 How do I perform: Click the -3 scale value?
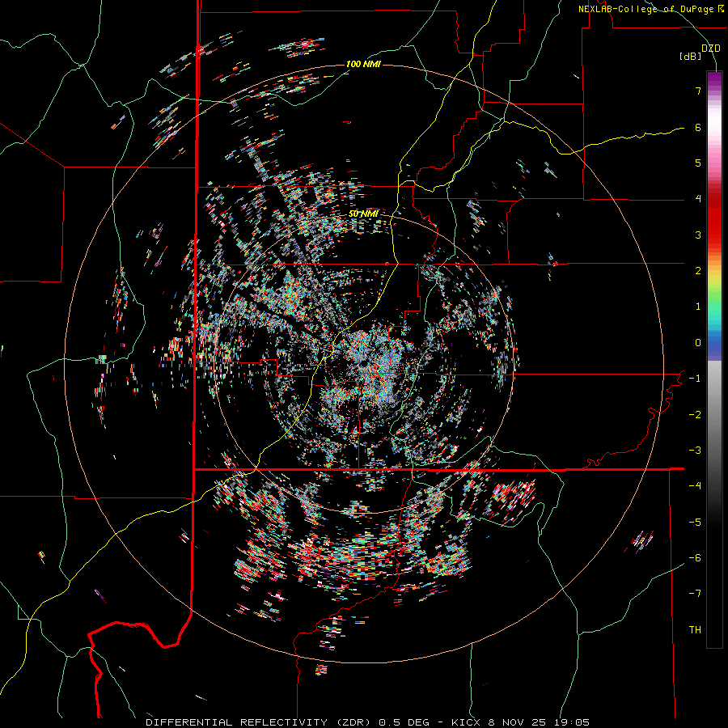(x=695, y=451)
